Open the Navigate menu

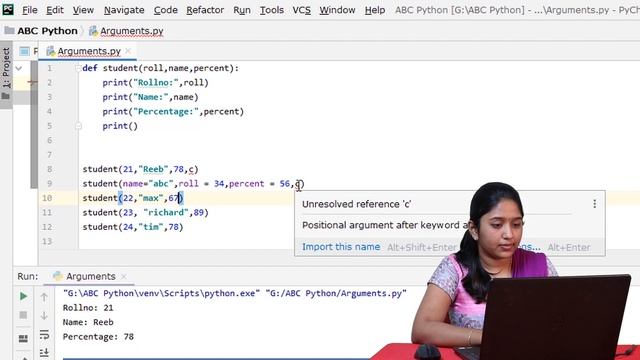click(124, 10)
